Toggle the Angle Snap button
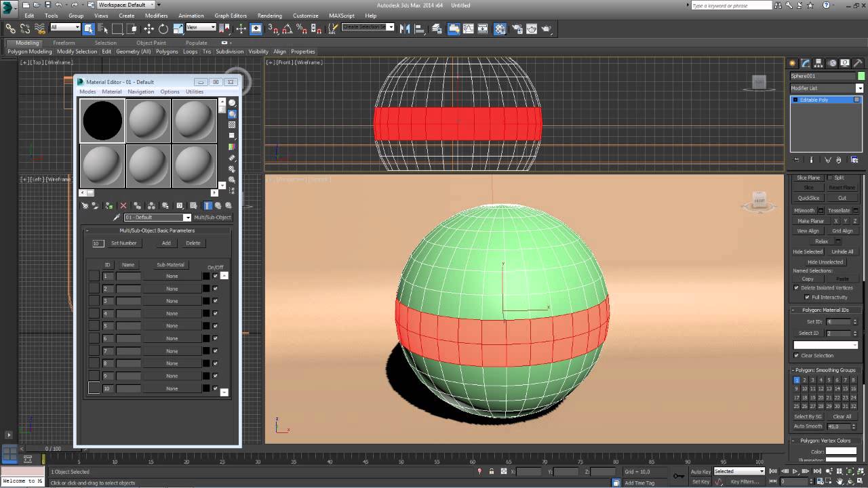The image size is (868, 488). (287, 28)
